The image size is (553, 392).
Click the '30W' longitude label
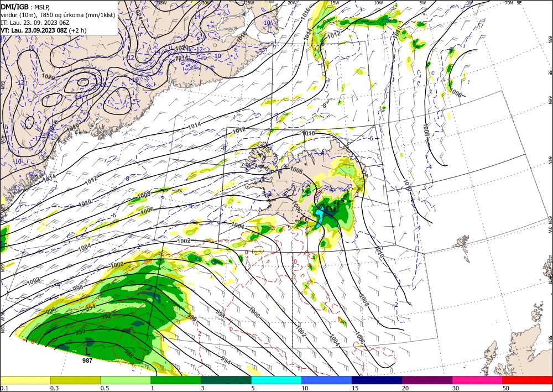pyautogui.click(x=206, y=3)
